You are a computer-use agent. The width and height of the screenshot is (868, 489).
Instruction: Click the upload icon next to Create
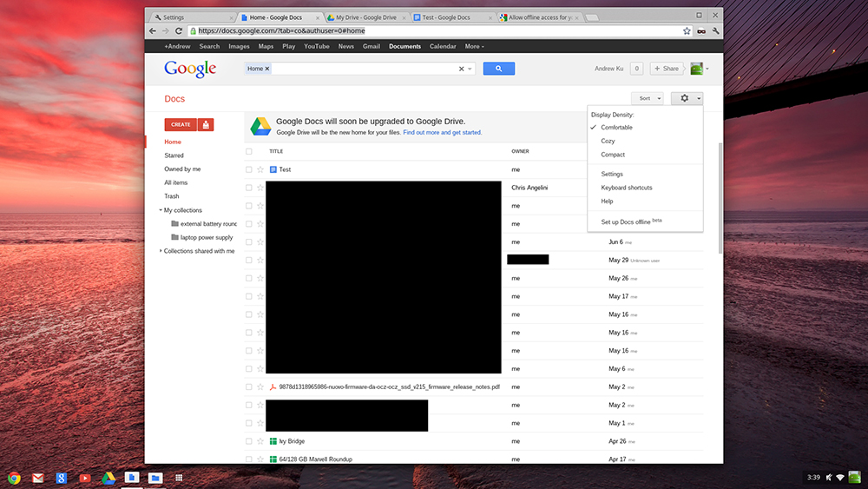pyautogui.click(x=206, y=124)
